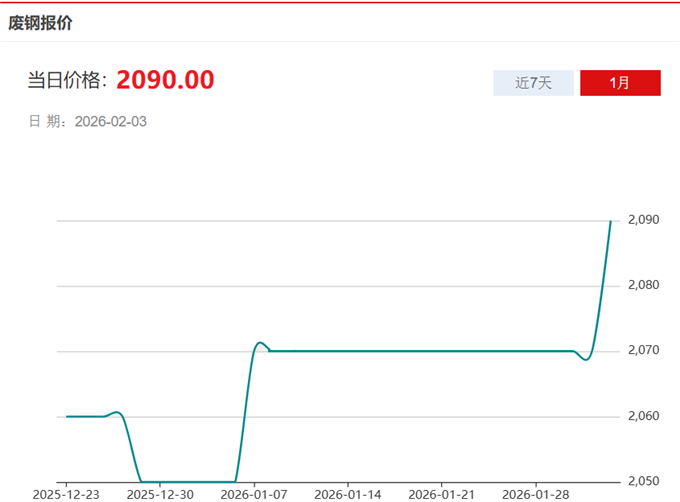
Task: Click the date text 2026-02-03
Action: click(111, 121)
